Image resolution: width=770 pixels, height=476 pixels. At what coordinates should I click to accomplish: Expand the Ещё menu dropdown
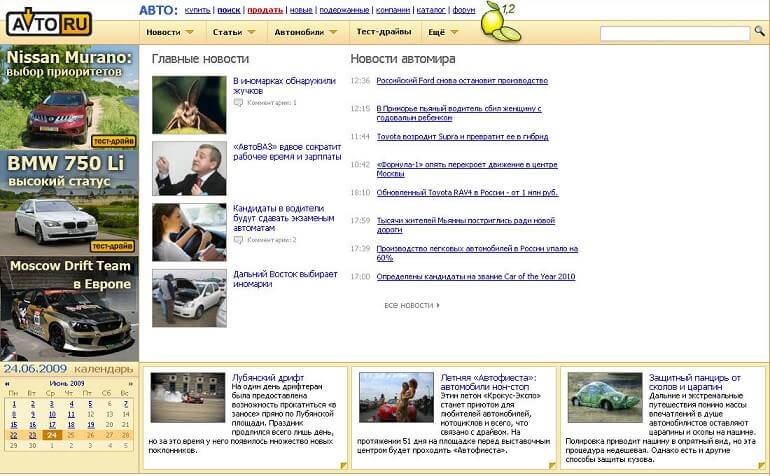coord(454,32)
